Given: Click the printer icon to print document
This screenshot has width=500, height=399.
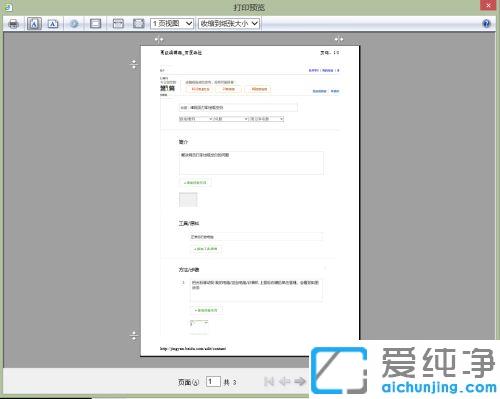Looking at the screenshot, I should click(14, 24).
